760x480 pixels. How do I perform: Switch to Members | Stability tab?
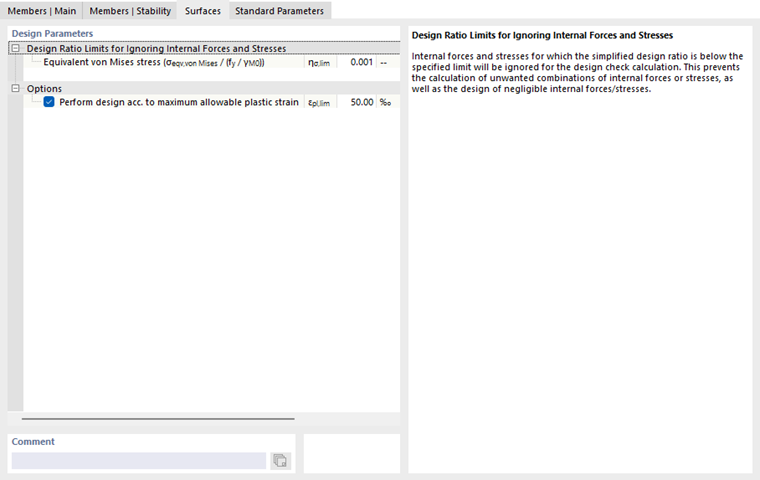[130, 11]
